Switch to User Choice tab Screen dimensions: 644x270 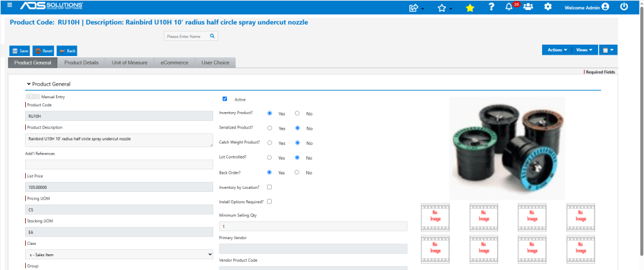215,63
